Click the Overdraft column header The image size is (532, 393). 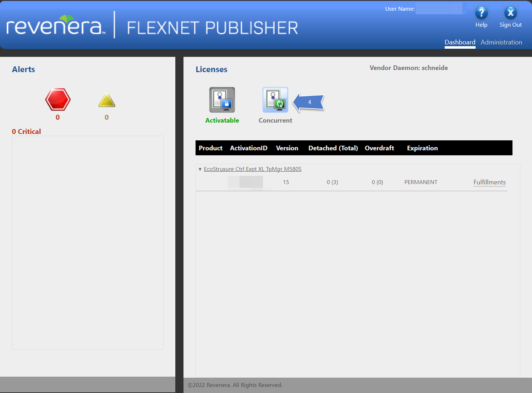[x=379, y=148]
